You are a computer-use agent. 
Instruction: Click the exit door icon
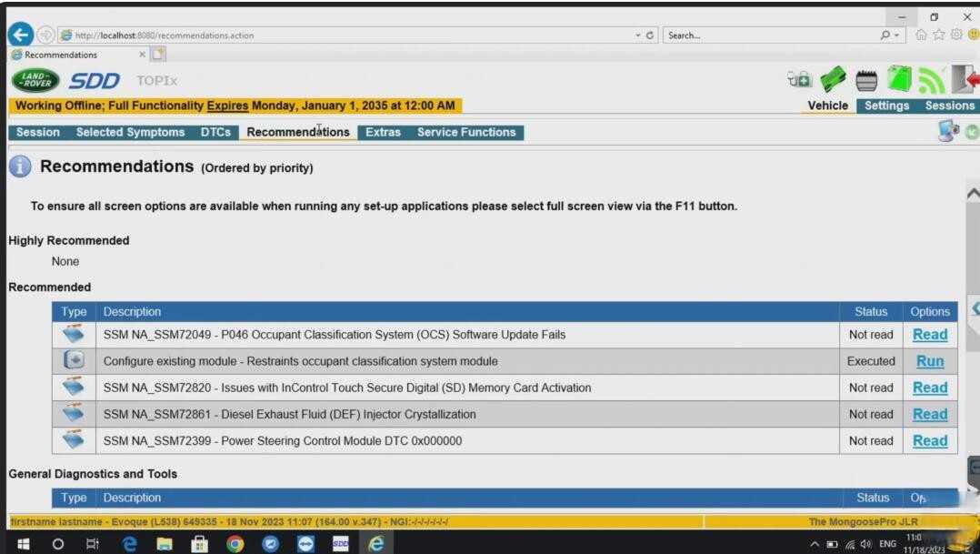(965, 79)
